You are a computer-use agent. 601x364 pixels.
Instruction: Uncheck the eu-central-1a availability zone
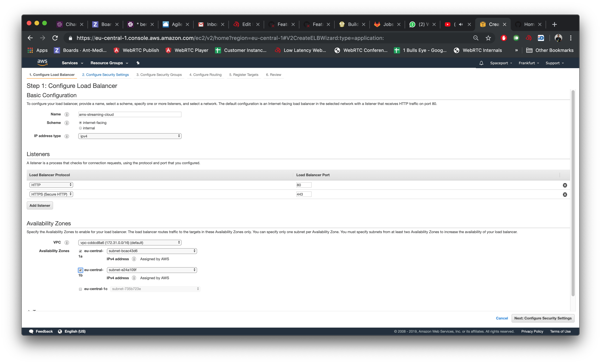(80, 251)
